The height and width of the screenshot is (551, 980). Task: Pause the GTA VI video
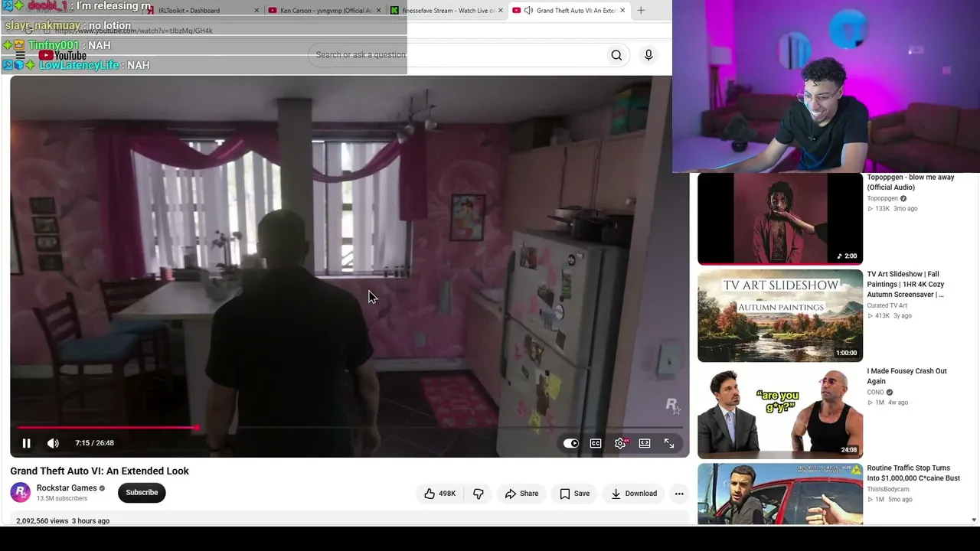tap(26, 443)
